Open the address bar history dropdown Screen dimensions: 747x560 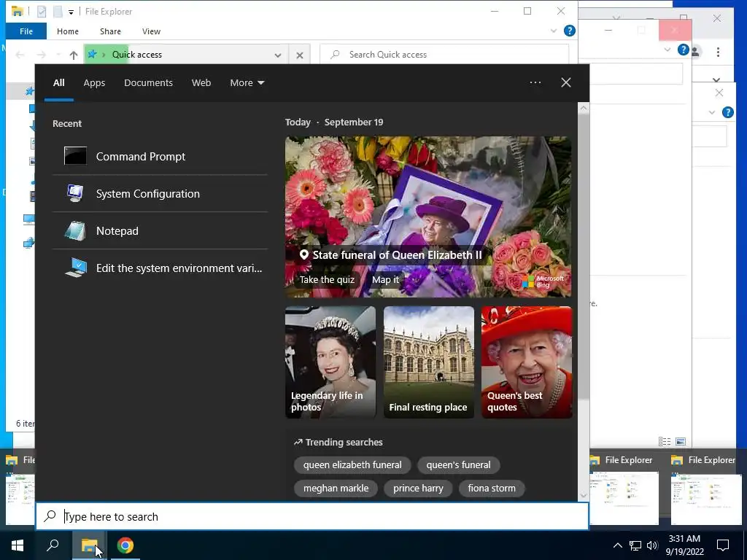(278, 55)
